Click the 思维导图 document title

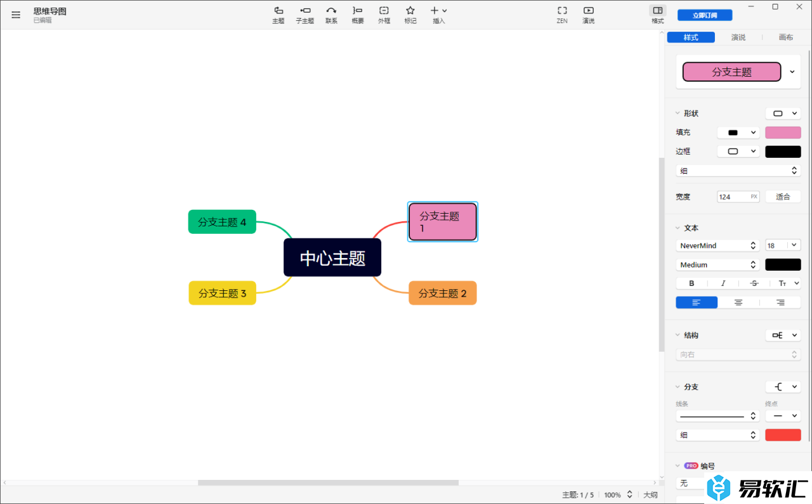click(50, 11)
